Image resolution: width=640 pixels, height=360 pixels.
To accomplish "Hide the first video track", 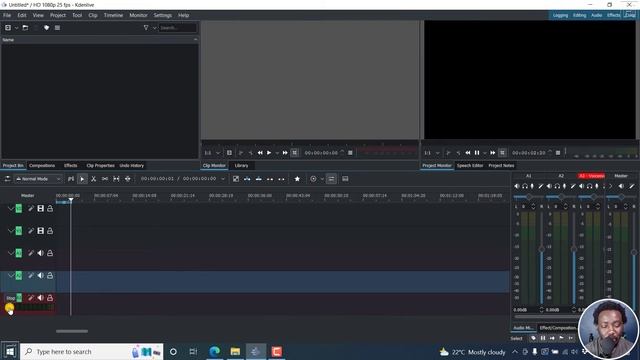I will point(40,209).
